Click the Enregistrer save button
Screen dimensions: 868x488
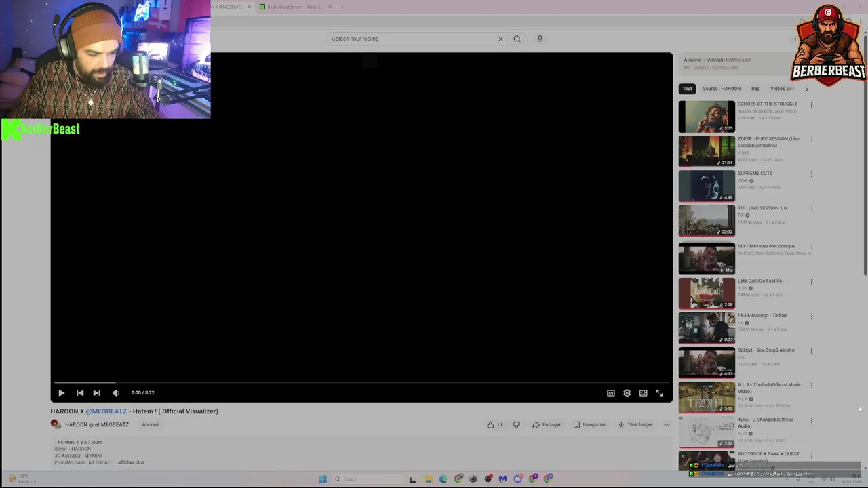point(589,424)
